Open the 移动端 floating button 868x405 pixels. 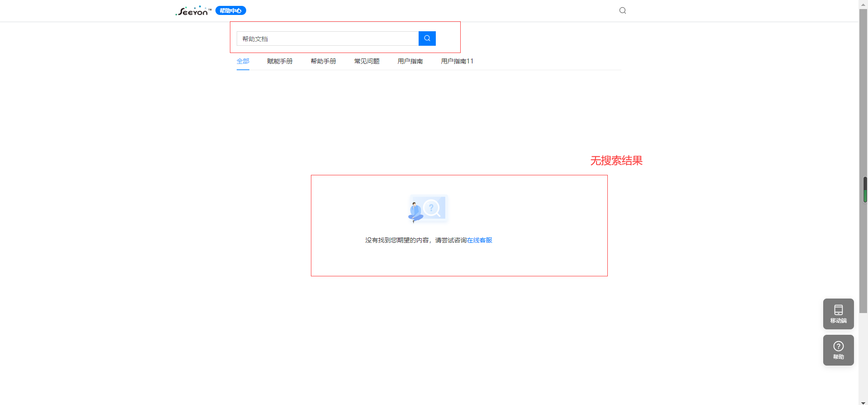[838, 314]
